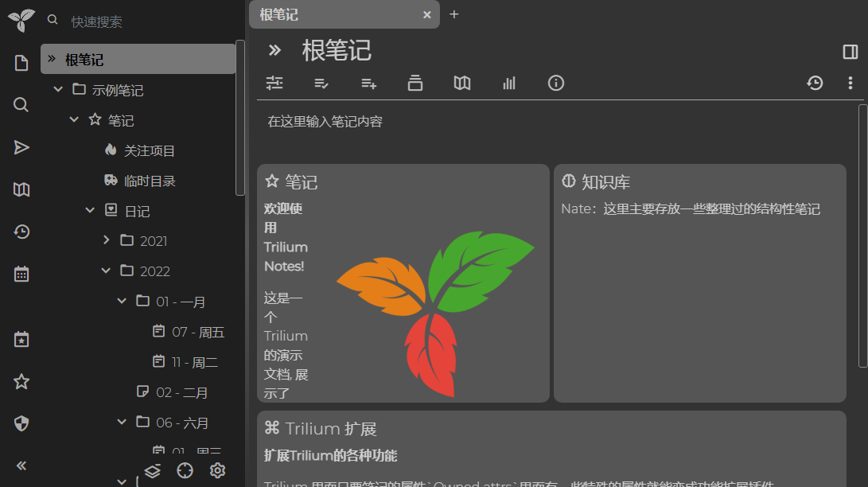Close the 根笔记 tab
The image size is (868, 487).
click(426, 15)
